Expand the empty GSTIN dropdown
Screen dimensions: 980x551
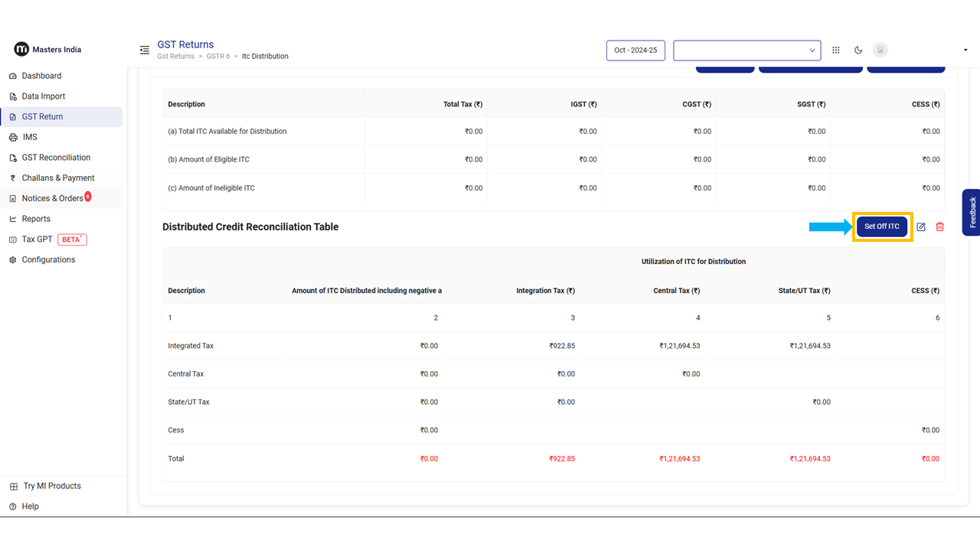746,51
